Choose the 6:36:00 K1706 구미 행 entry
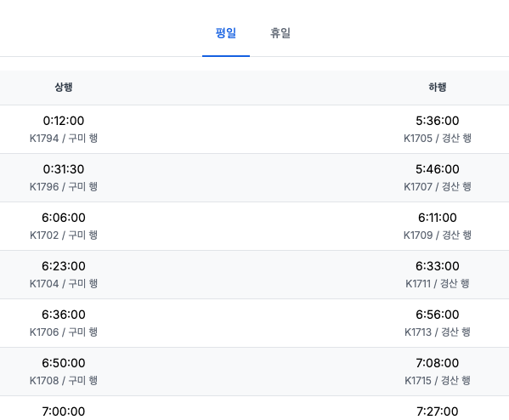 point(64,323)
